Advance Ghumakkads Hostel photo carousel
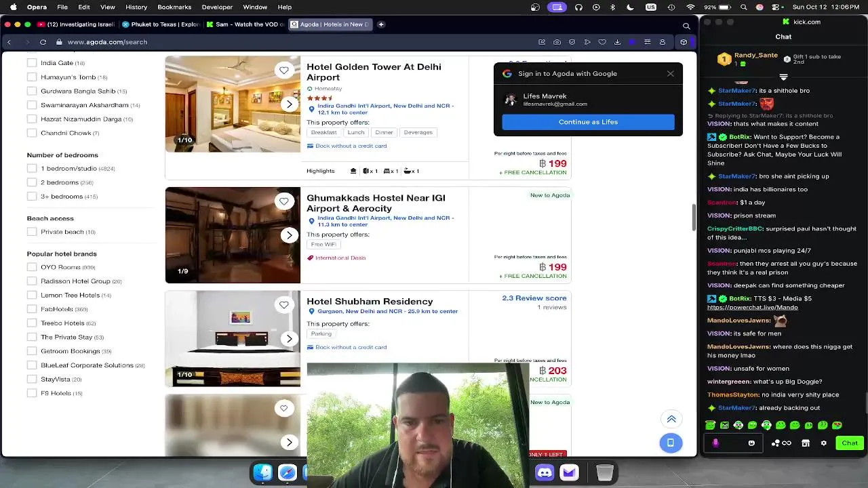 290,235
